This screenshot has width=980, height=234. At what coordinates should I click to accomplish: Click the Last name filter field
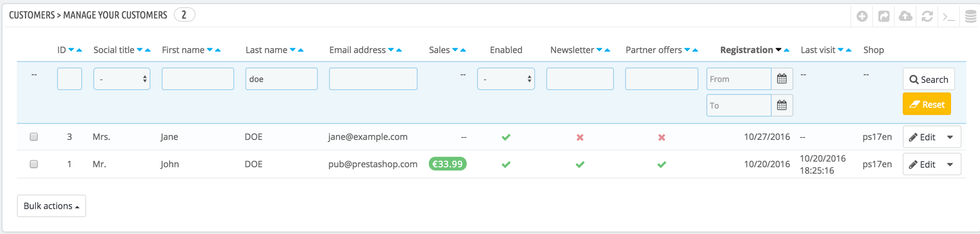(281, 79)
